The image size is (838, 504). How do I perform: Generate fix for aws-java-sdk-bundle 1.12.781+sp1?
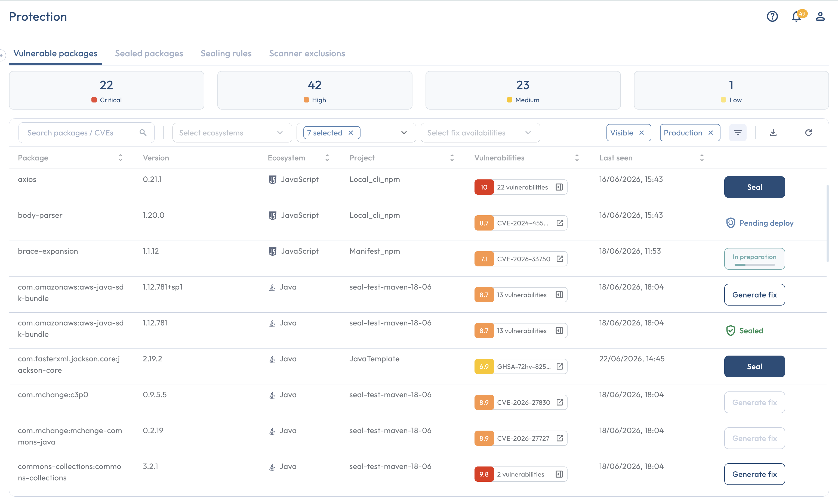point(754,295)
